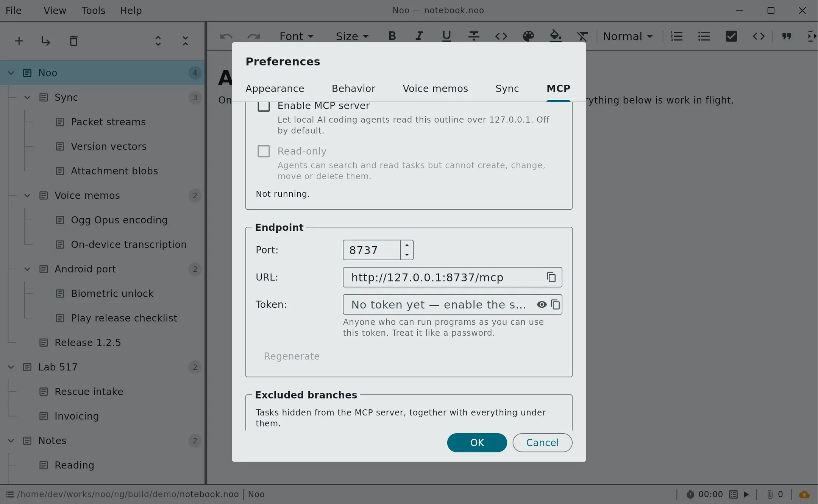
Task: Toggle italic formatting
Action: [x=419, y=36]
